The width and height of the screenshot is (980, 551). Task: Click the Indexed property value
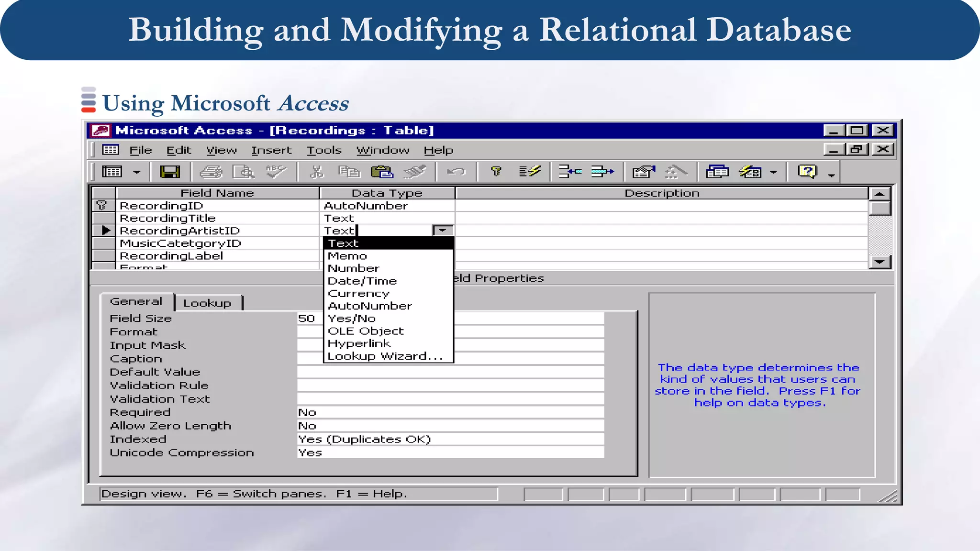450,439
